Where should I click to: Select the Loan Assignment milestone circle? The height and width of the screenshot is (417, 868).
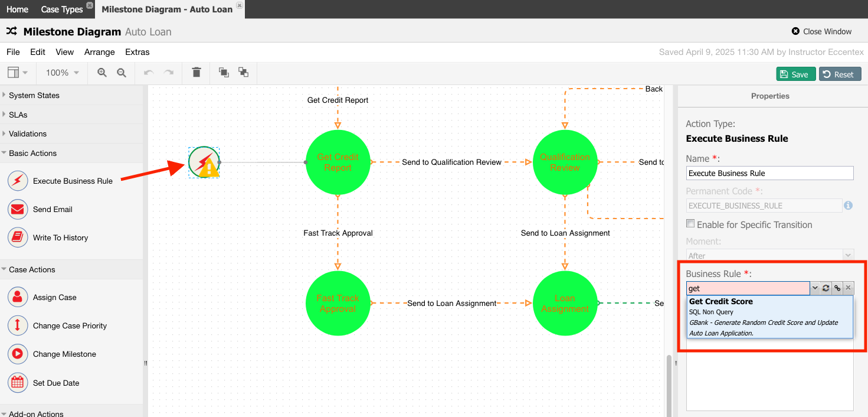pos(565,303)
